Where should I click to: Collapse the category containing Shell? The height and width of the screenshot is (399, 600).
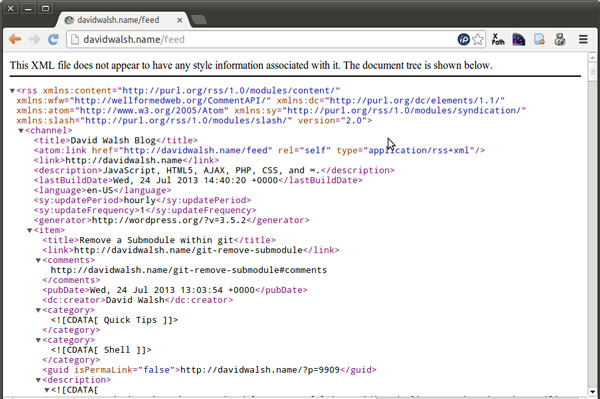pyautogui.click(x=38, y=340)
